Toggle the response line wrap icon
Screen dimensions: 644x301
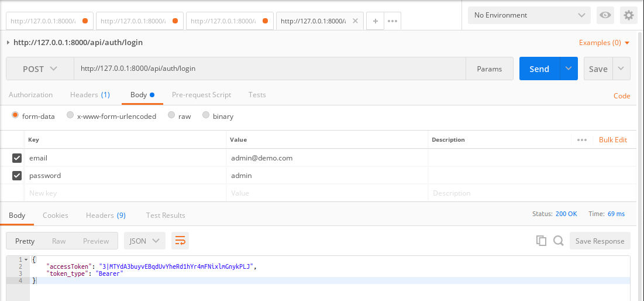point(180,241)
